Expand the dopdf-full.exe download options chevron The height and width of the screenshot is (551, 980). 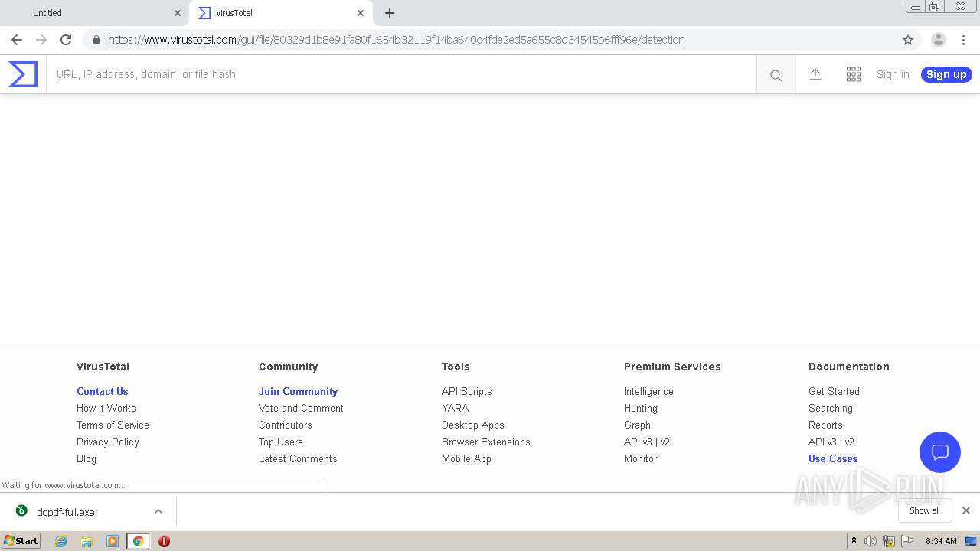point(158,511)
